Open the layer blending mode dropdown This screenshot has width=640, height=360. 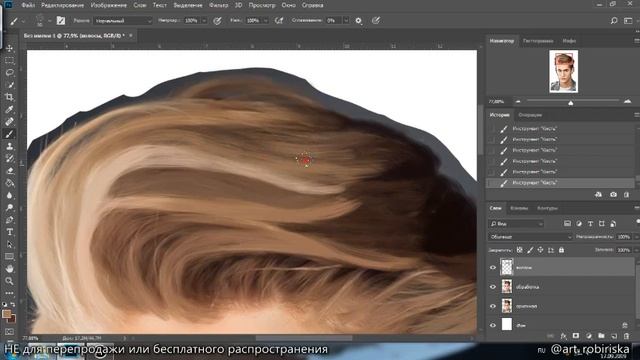coord(530,237)
